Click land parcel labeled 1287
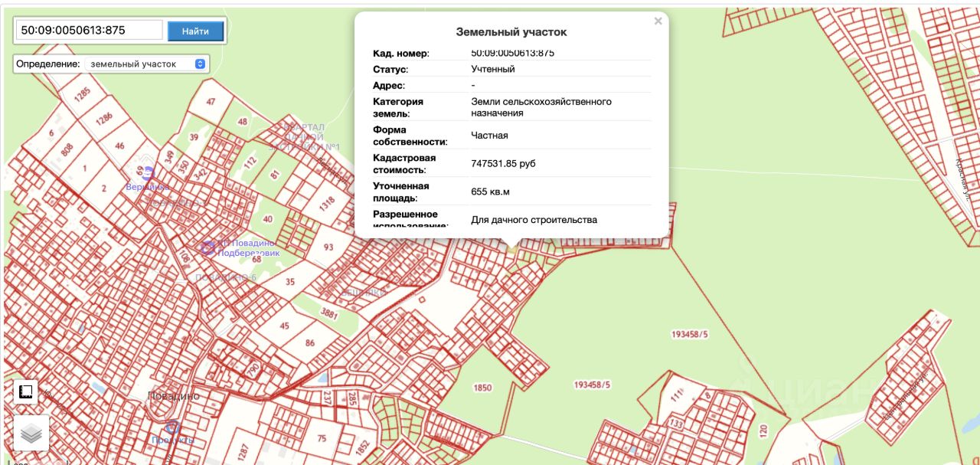980x465 pixels. (244, 450)
